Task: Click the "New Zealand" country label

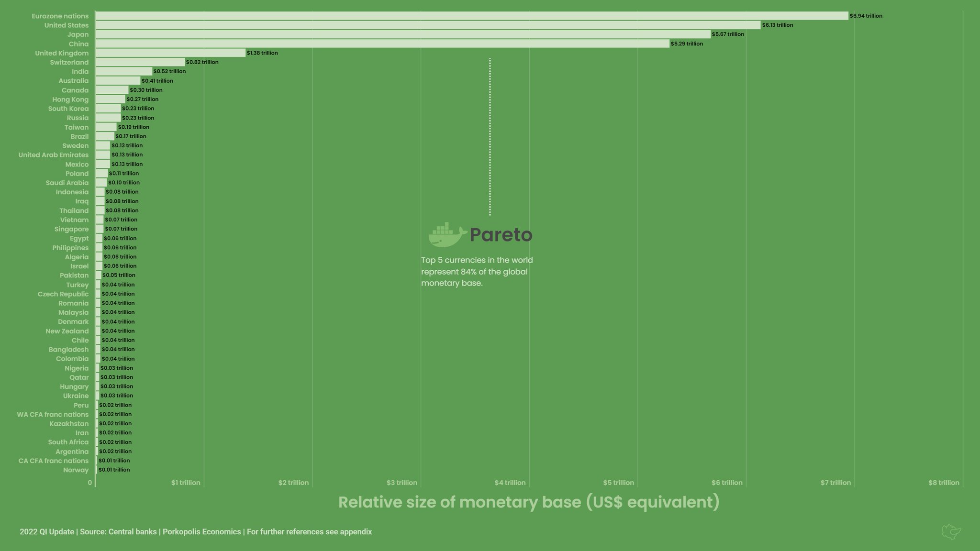Action: tap(67, 331)
